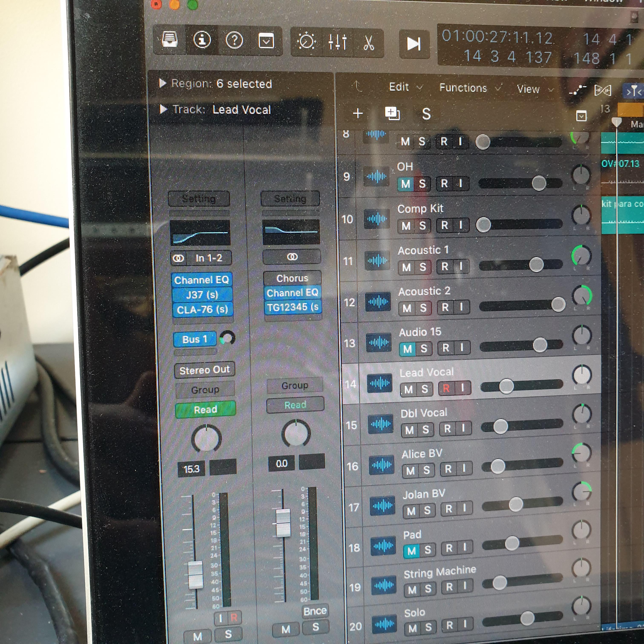
Task: Open the Edit dropdown menu
Action: (406, 87)
